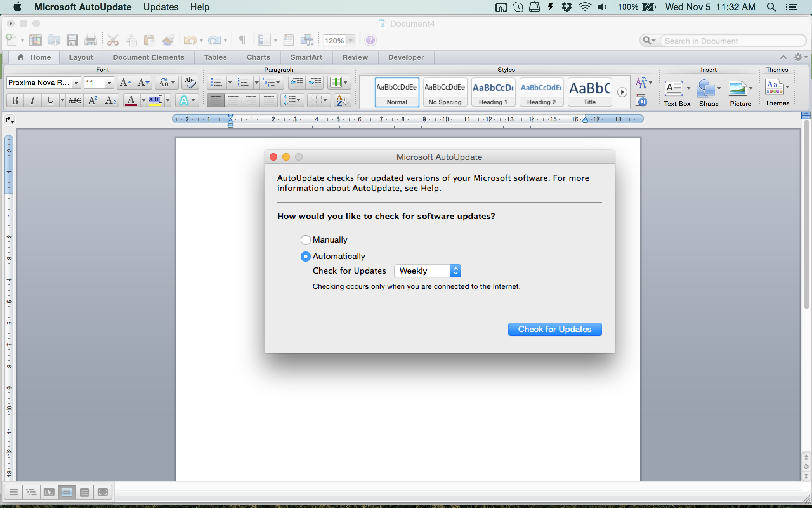Screen dimensions: 812x508
Task: Expand the Styles gallery arrow
Action: click(622, 92)
